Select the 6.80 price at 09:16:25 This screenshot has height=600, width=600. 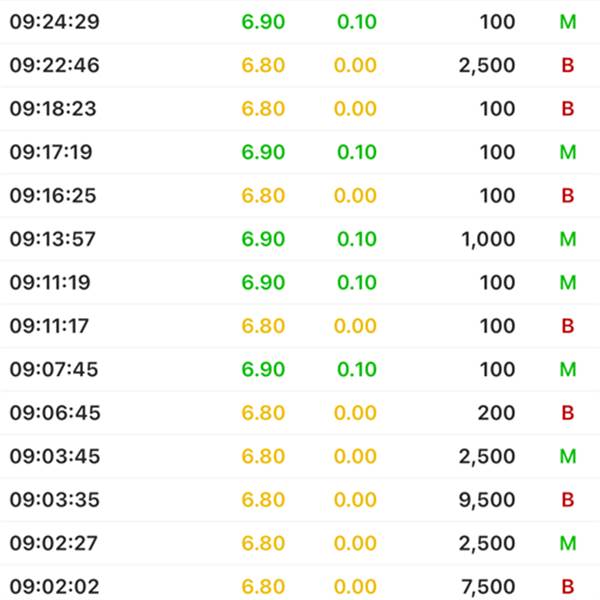[263, 196]
